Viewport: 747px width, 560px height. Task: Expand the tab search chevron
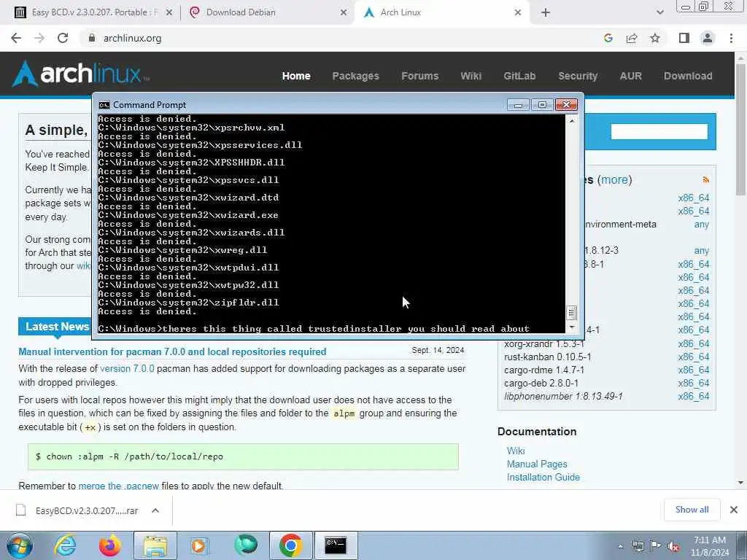coord(659,12)
